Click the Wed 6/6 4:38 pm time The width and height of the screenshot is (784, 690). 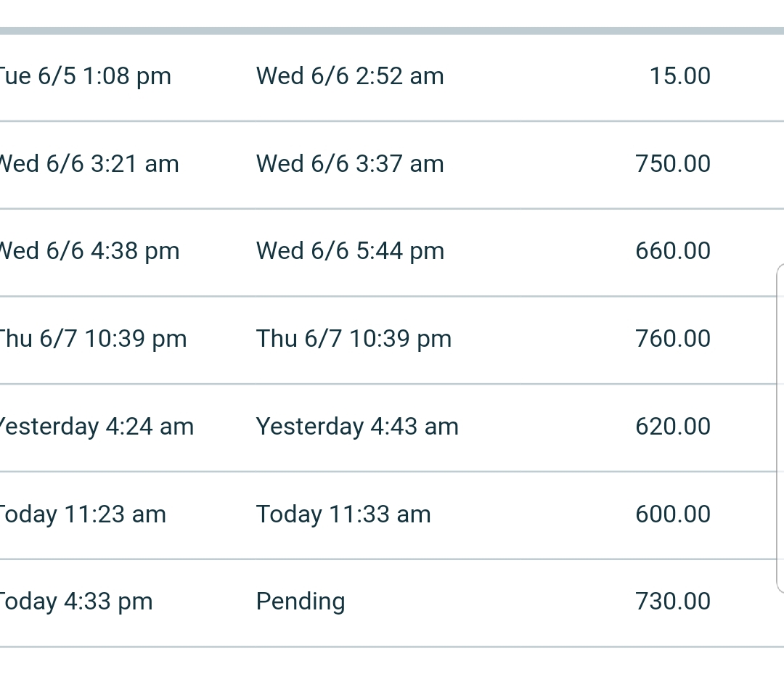89,252
